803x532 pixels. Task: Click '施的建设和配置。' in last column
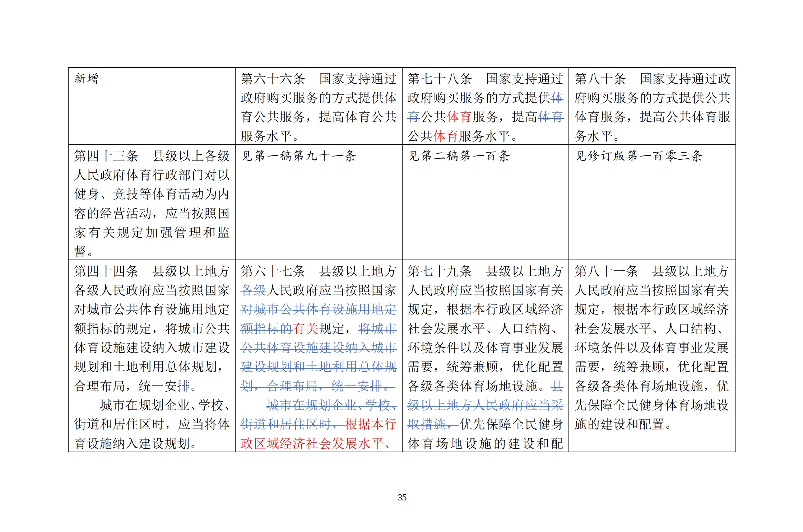pyautogui.click(x=623, y=424)
